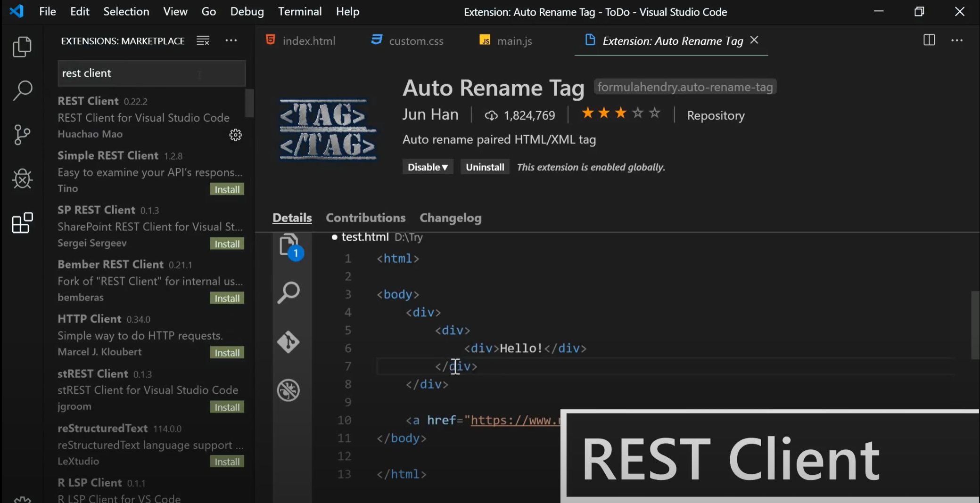Click the gear icon for REST Client

[x=236, y=135]
